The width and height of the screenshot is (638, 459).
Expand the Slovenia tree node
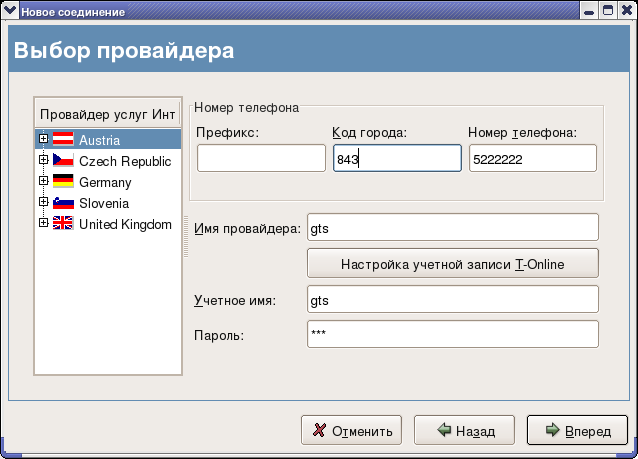[x=44, y=202]
